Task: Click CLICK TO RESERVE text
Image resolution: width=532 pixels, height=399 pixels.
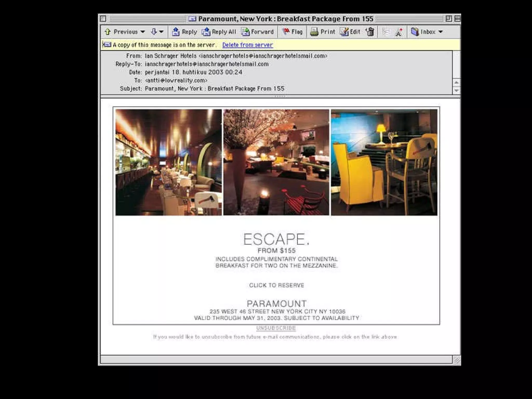Action: pos(276,285)
